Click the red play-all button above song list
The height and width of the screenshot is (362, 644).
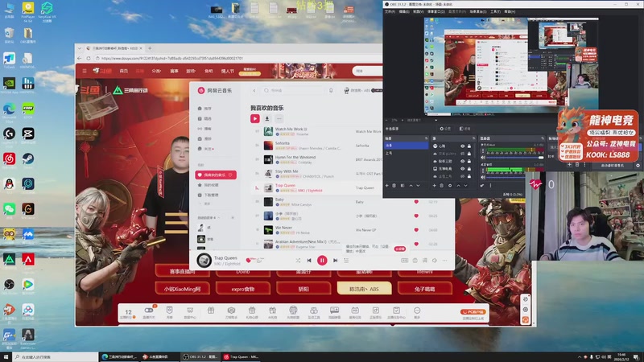coord(255,118)
